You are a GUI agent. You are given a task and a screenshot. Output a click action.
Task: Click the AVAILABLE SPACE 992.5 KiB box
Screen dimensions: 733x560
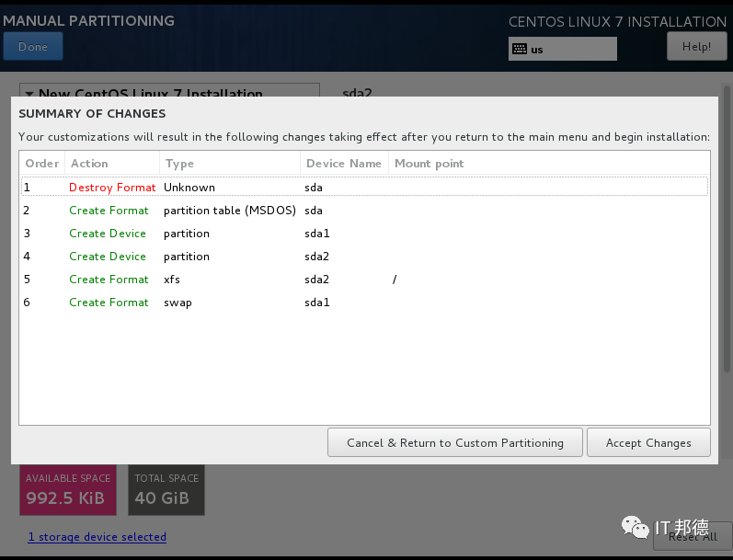coord(68,490)
